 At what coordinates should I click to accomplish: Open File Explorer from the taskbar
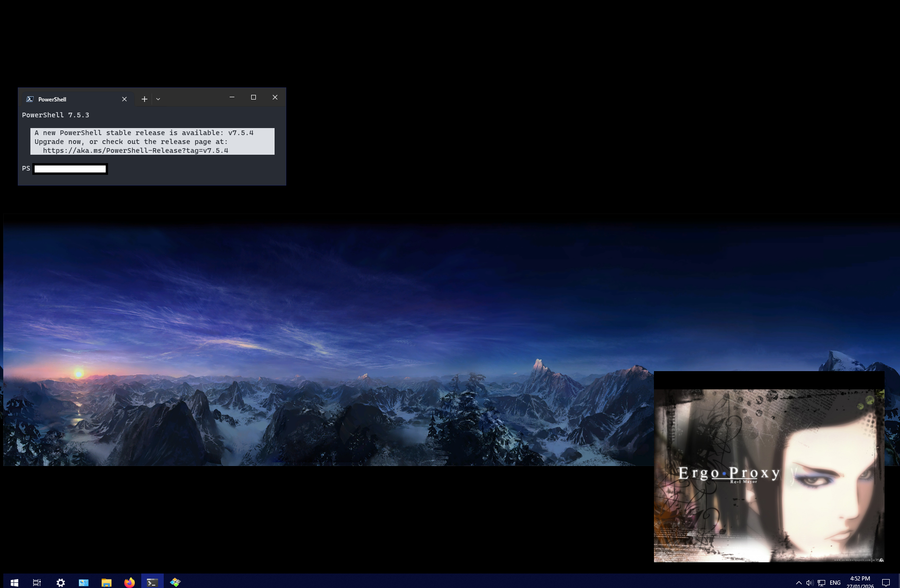pyautogui.click(x=107, y=582)
